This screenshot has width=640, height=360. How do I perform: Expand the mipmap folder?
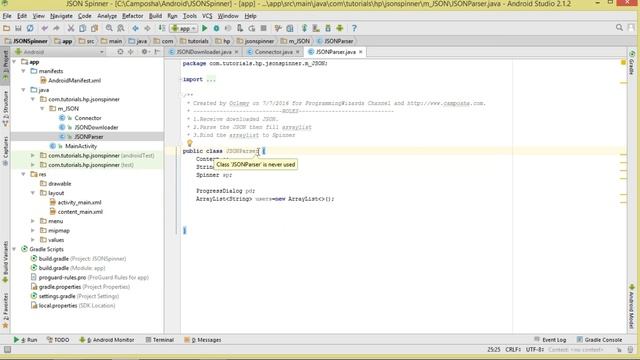[x=33, y=231]
